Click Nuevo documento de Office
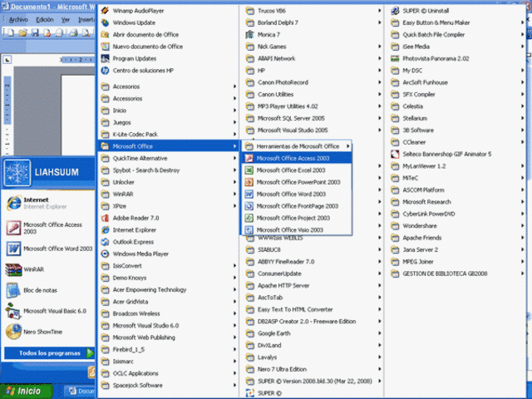The height and width of the screenshot is (399, 532). [168, 47]
